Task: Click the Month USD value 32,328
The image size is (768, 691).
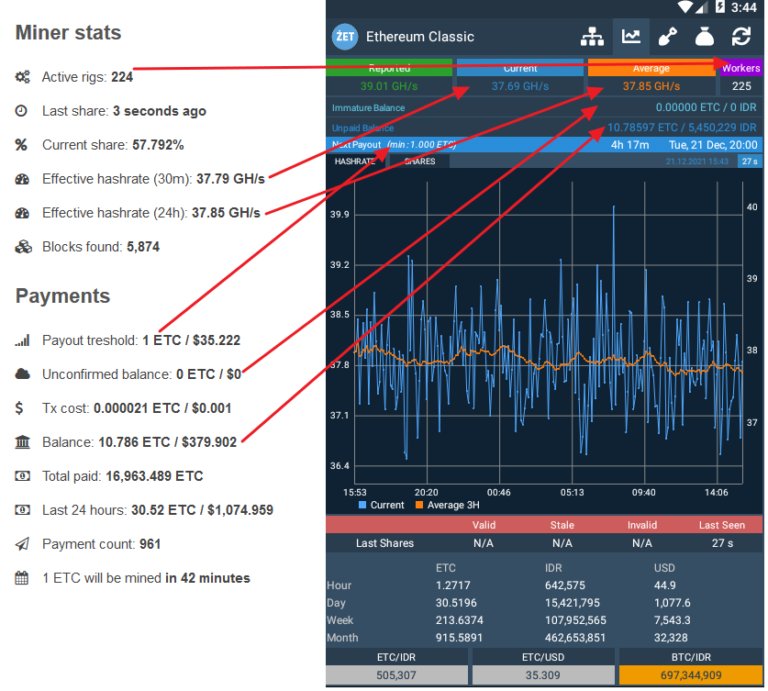Action: (671, 638)
